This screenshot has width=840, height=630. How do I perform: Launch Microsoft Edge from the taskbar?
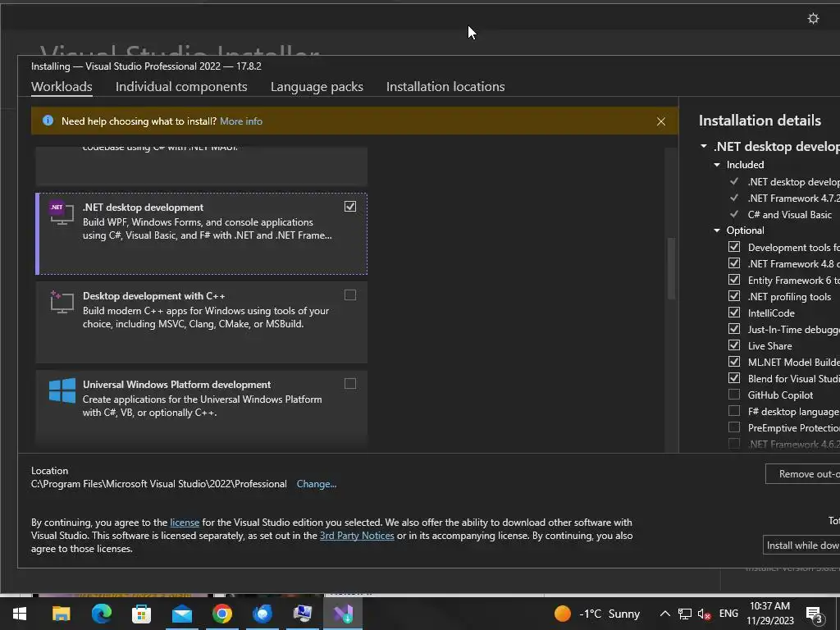click(102, 614)
